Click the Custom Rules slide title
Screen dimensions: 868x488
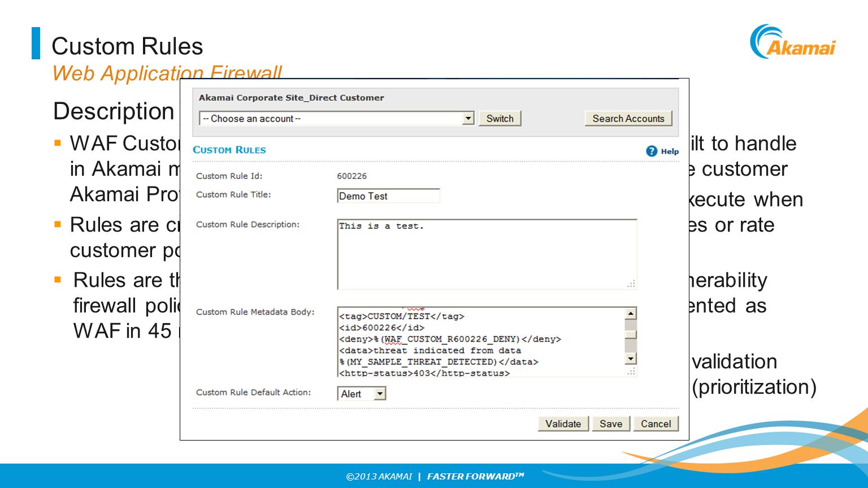pos(127,46)
